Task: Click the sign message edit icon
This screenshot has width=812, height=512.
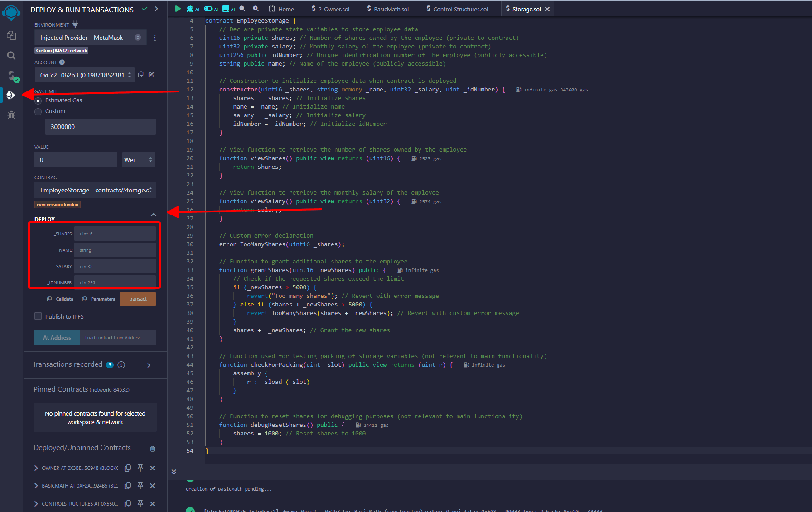Action: click(x=151, y=75)
